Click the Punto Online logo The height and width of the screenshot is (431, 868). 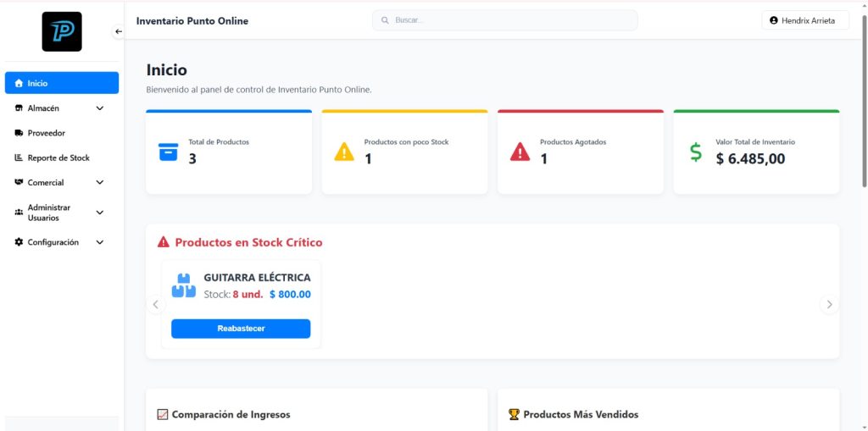62,31
